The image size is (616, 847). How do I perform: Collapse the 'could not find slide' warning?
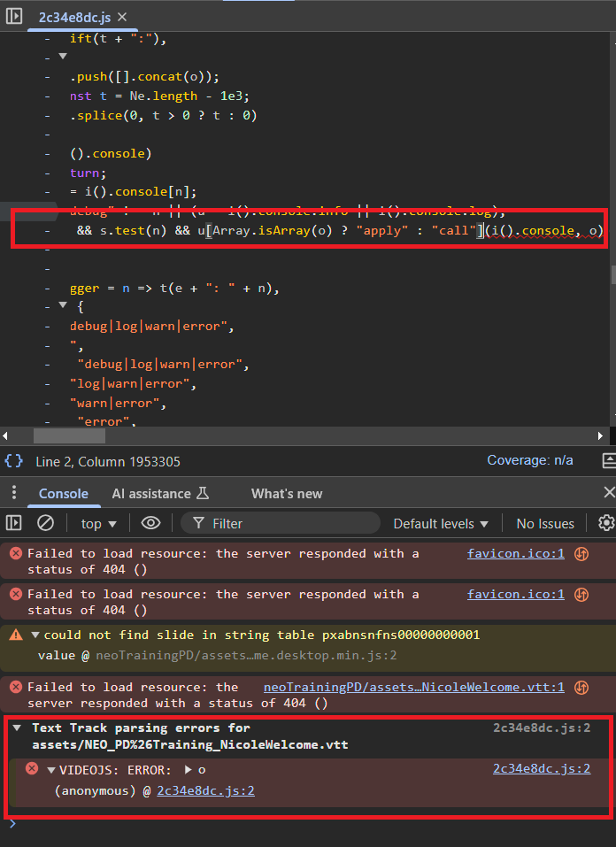click(35, 635)
